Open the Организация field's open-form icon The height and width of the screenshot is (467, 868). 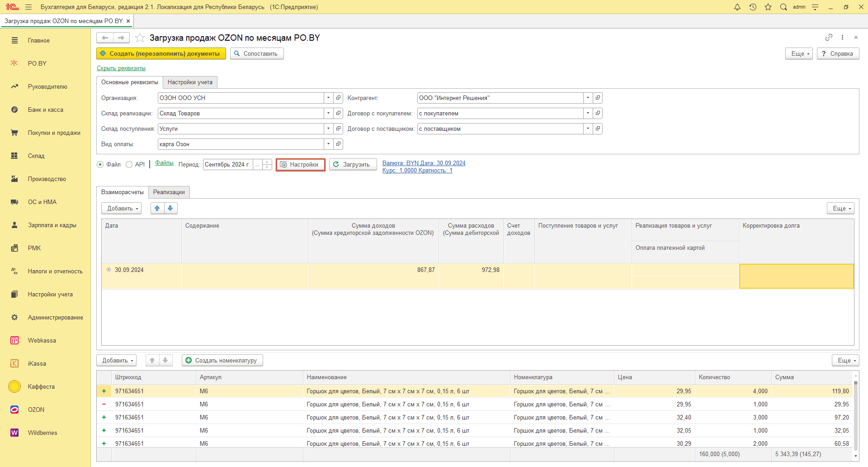pyautogui.click(x=338, y=98)
